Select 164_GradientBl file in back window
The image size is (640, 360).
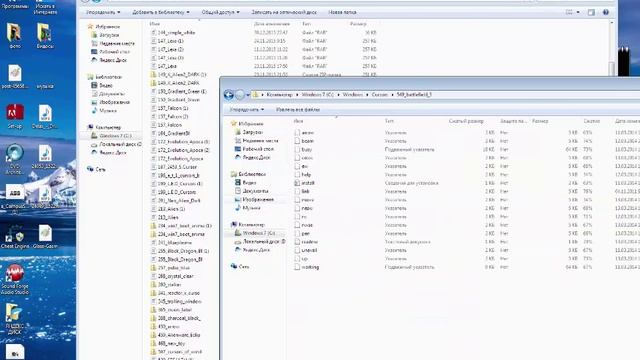pyautogui.click(x=173, y=133)
